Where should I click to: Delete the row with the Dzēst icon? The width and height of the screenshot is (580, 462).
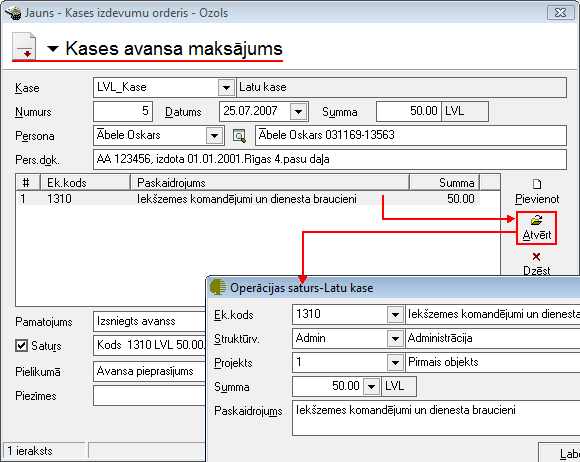[x=536, y=257]
